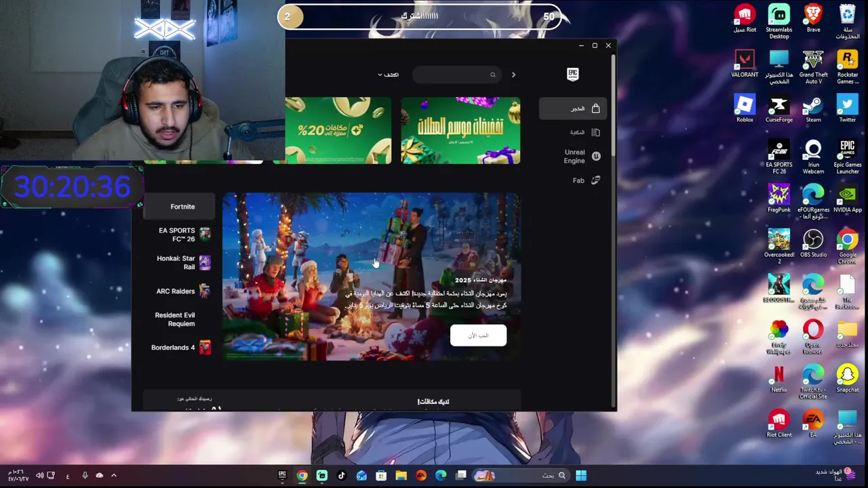Click Chrome icon in taskbar
Screen dimensions: 868x488
(302, 476)
